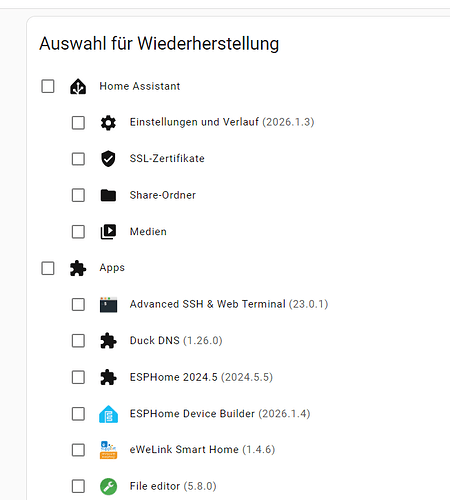Click the terminal icon of Advanced SSH
This screenshot has height=500, width=450.
coord(108,304)
